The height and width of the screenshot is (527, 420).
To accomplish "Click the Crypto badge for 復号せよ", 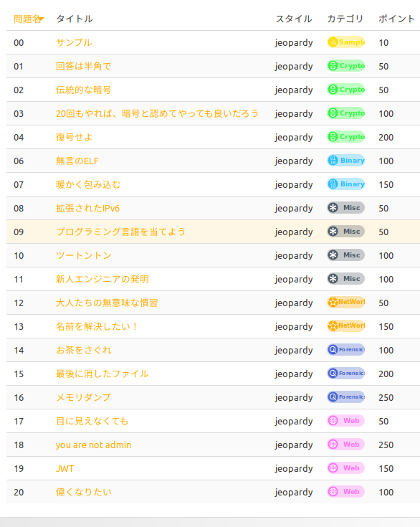I will (x=346, y=137).
